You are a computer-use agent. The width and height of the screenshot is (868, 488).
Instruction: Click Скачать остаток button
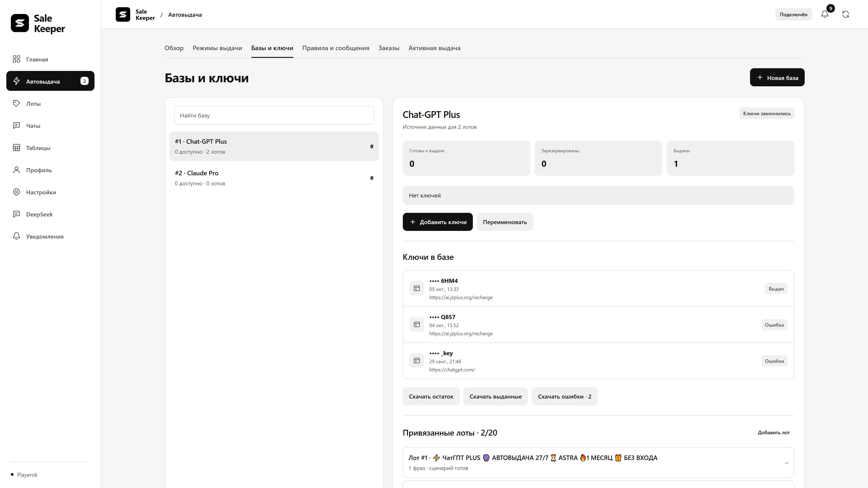[x=431, y=396]
